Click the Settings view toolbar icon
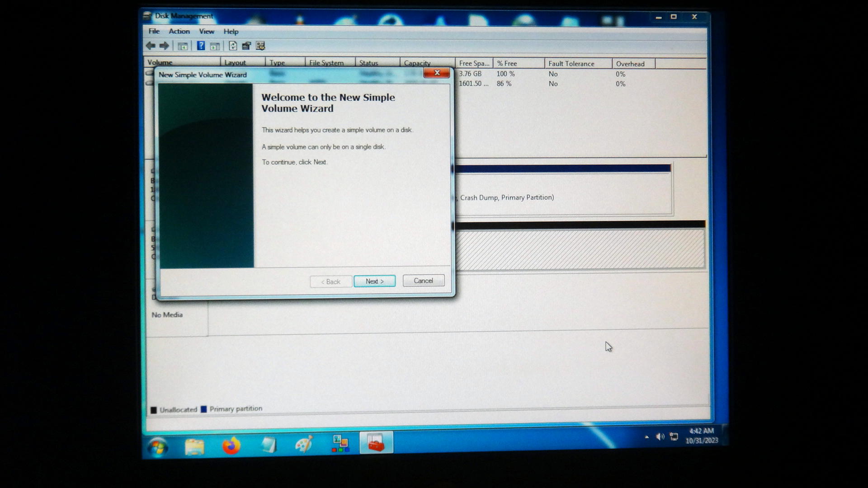Viewport: 868px width, 488px height. tap(260, 46)
